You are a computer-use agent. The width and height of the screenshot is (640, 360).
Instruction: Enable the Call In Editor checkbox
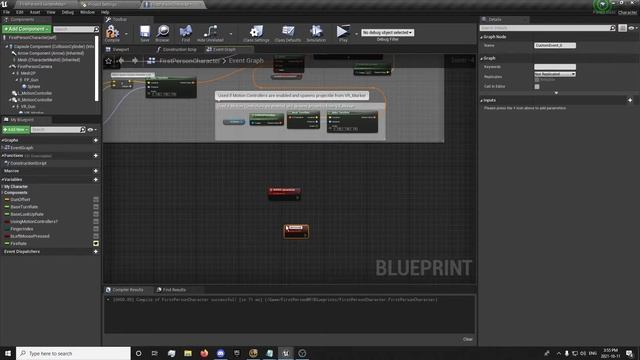pos(537,87)
